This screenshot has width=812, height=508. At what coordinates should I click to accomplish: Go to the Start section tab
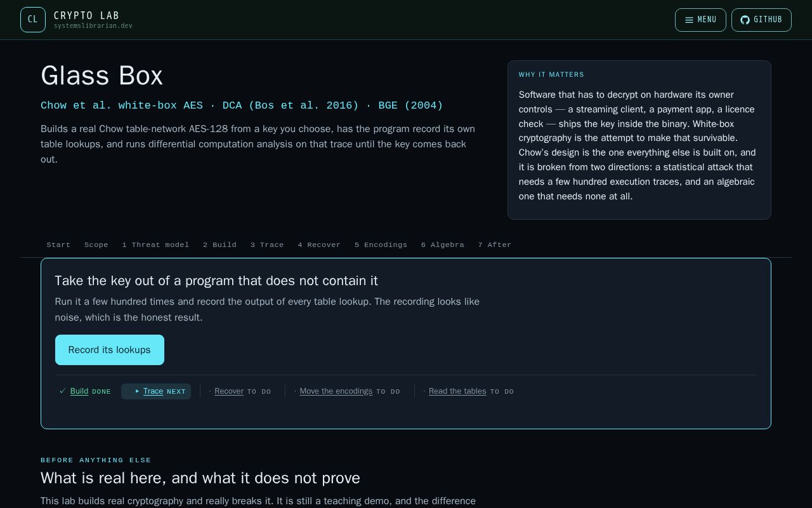click(x=58, y=244)
